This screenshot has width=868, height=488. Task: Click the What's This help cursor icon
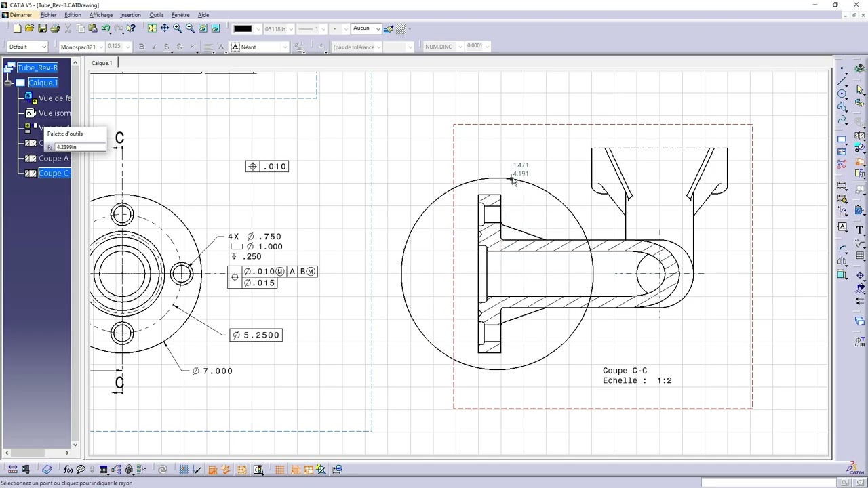(x=131, y=28)
